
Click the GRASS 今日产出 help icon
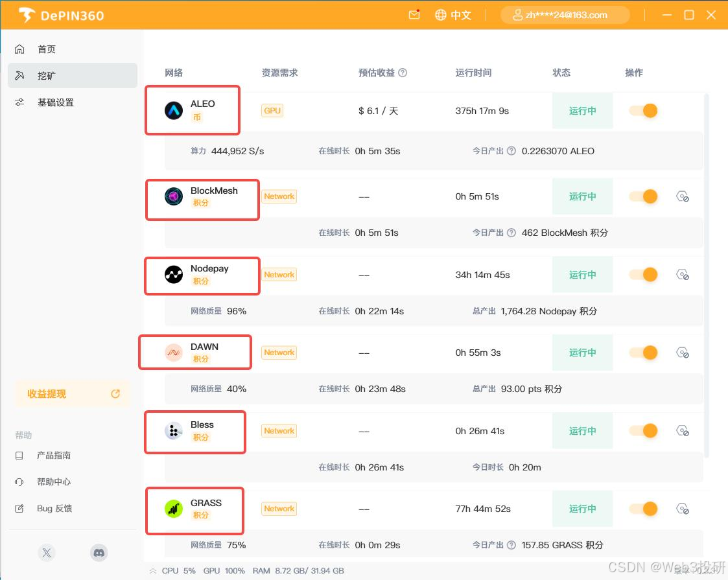point(511,545)
